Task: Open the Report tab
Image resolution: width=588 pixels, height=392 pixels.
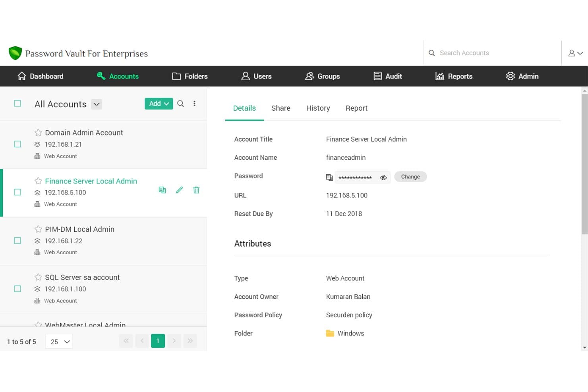Action: pos(356,108)
